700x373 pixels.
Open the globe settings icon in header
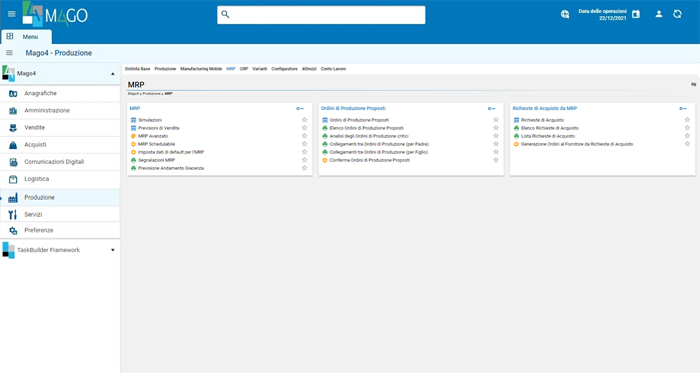pos(565,14)
